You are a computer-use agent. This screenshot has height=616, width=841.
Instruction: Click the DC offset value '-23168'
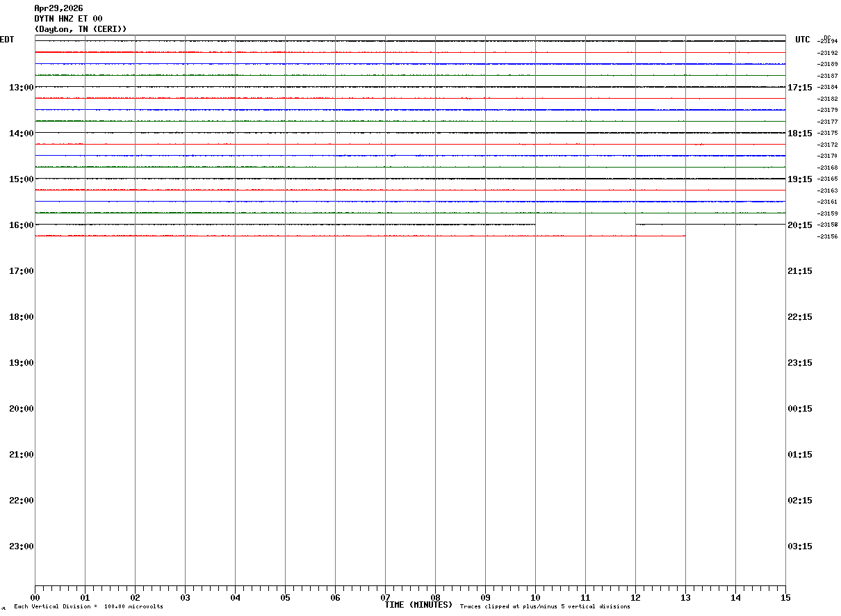point(827,168)
